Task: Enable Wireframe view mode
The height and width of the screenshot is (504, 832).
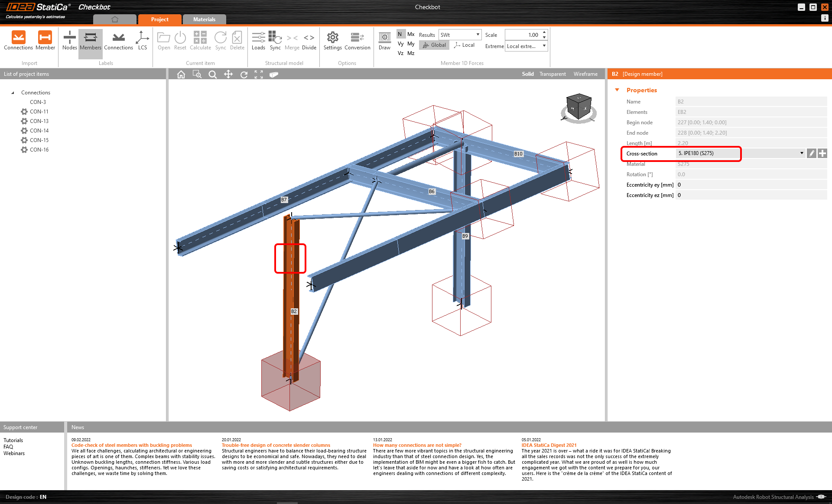Action: (585, 74)
